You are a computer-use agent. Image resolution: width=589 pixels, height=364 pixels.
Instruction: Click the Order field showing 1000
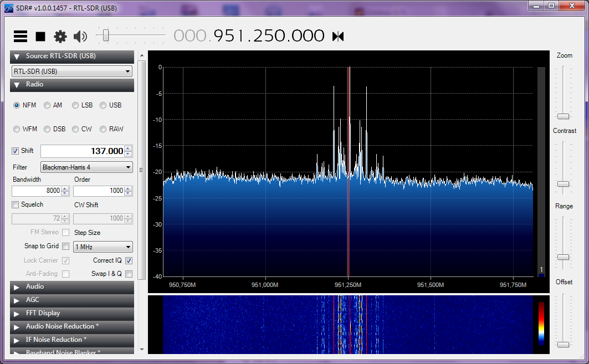coord(99,191)
